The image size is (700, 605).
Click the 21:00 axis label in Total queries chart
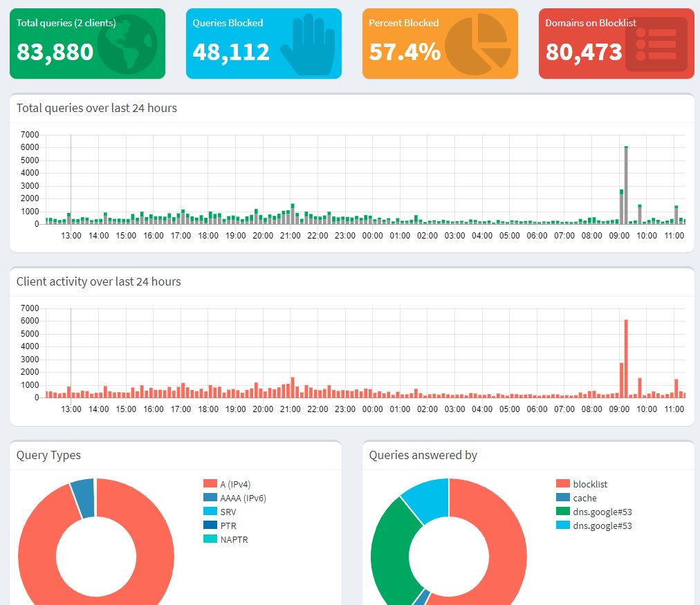[x=291, y=236]
